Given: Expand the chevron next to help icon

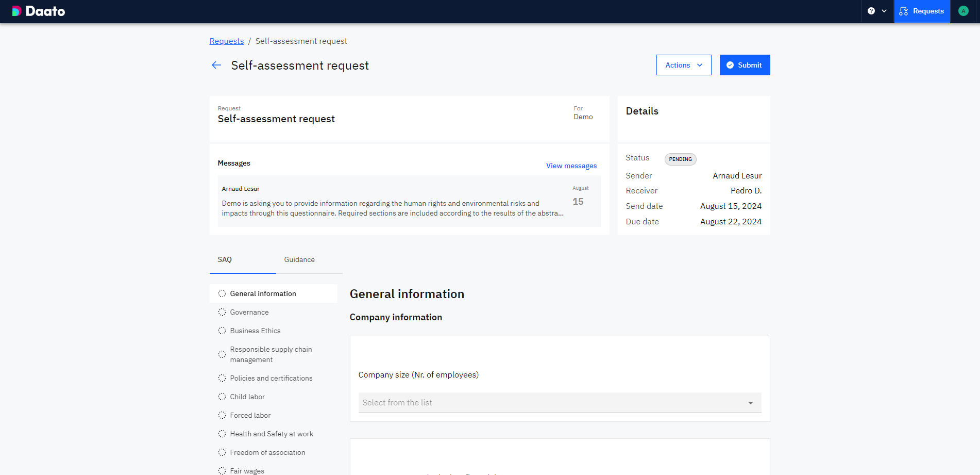Looking at the screenshot, I should [x=884, y=11].
